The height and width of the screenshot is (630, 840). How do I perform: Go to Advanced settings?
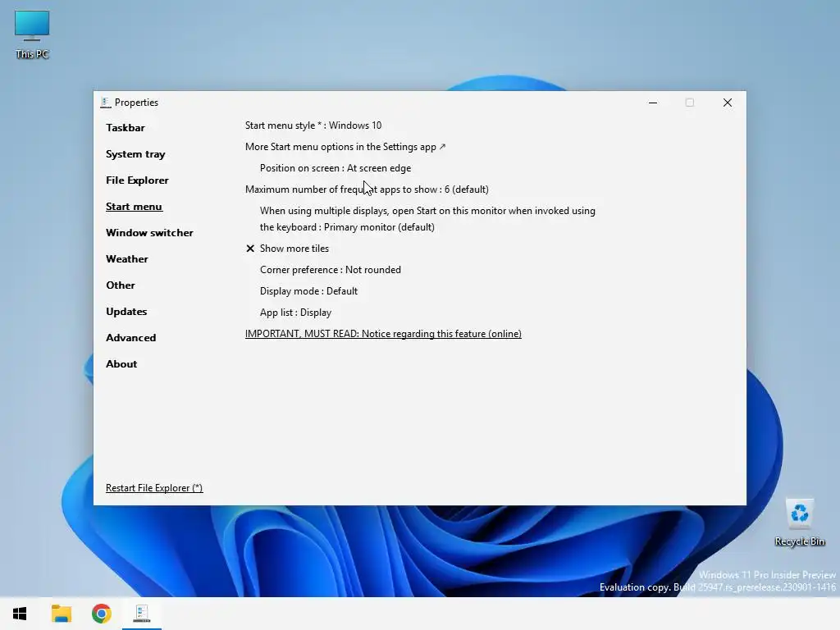point(130,337)
